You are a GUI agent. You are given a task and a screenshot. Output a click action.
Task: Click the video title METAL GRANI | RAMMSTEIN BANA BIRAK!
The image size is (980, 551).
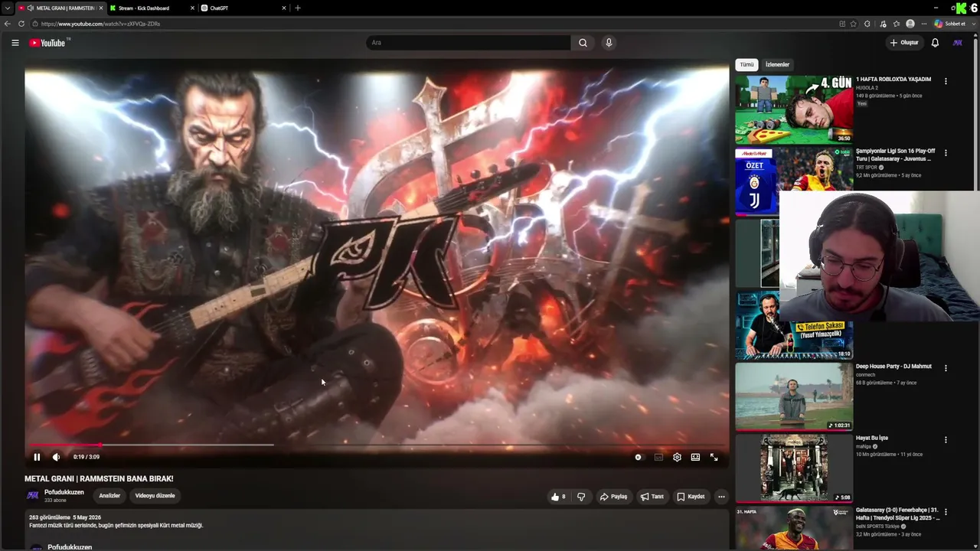99,479
